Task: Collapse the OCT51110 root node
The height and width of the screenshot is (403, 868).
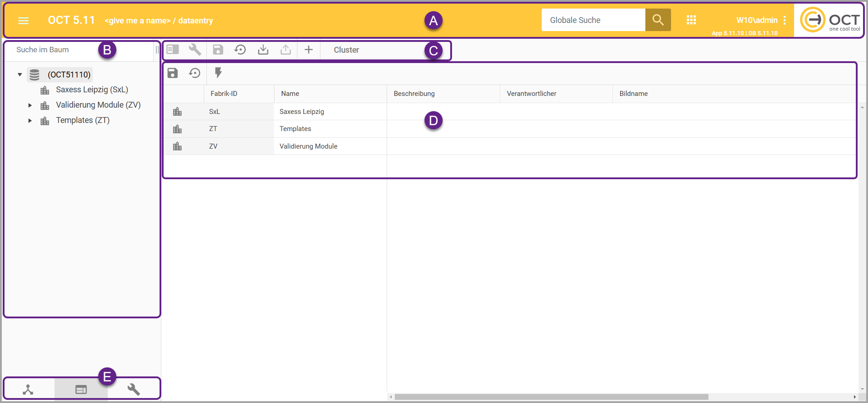Action: [x=20, y=75]
